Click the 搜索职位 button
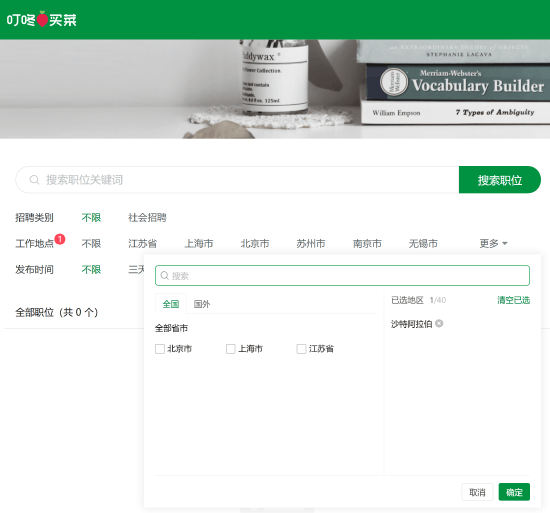This screenshot has width=550, height=513. point(500,180)
